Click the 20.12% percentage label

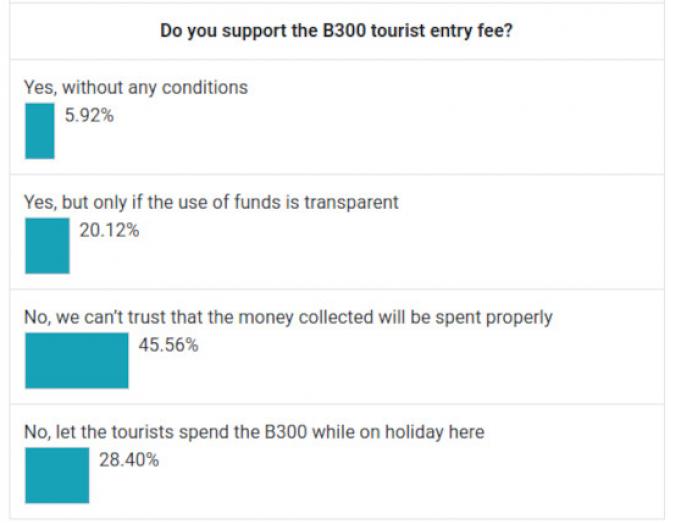(x=109, y=230)
